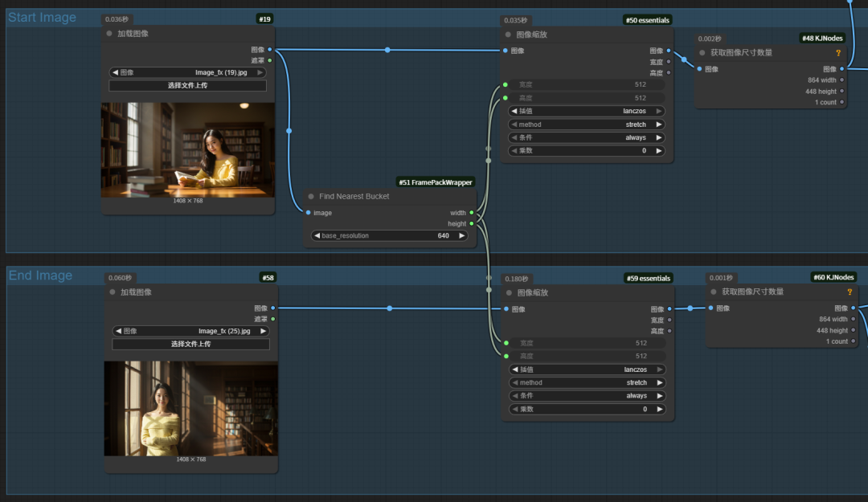Next 插值 option arrow in node #50

659,112
